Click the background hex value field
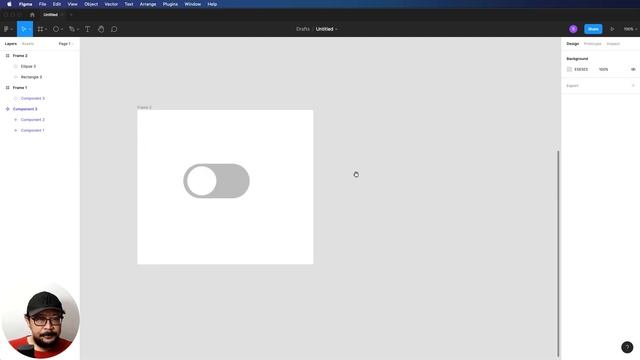This screenshot has width=640, height=360. (x=581, y=69)
